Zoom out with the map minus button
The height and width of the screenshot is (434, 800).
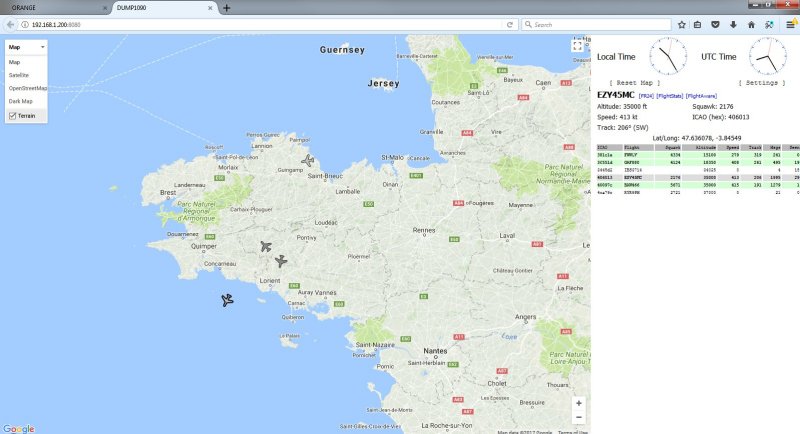click(x=579, y=417)
